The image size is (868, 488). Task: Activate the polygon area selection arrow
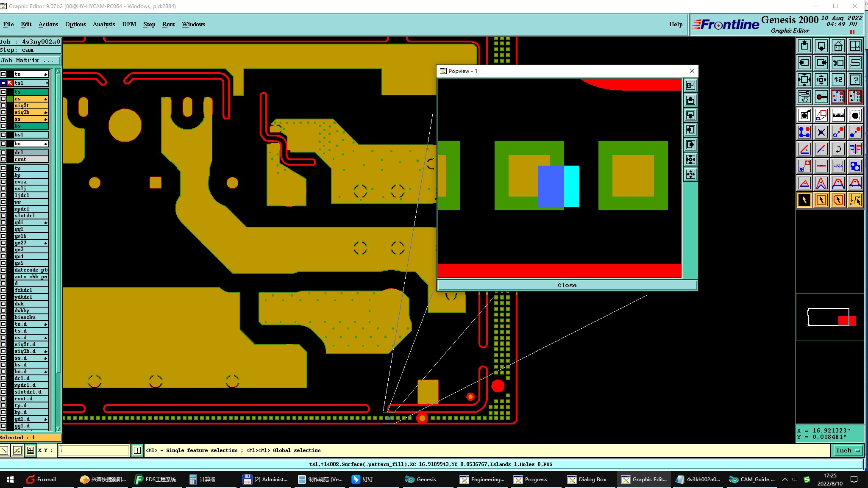(838, 200)
